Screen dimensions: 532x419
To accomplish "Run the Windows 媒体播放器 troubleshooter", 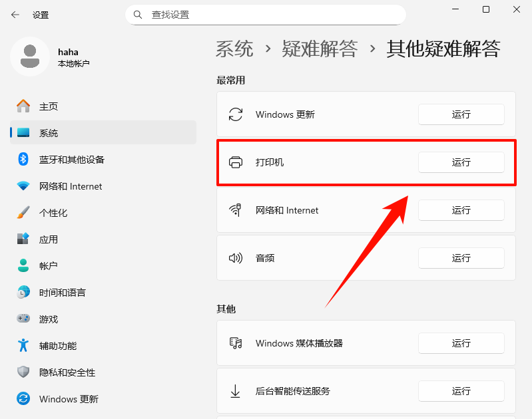I will click(461, 343).
